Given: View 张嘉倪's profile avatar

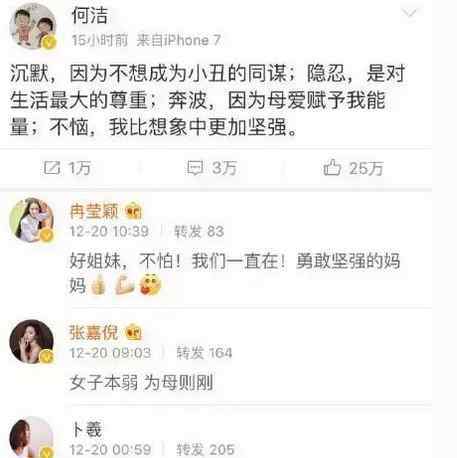Looking at the screenshot, I should [32, 342].
